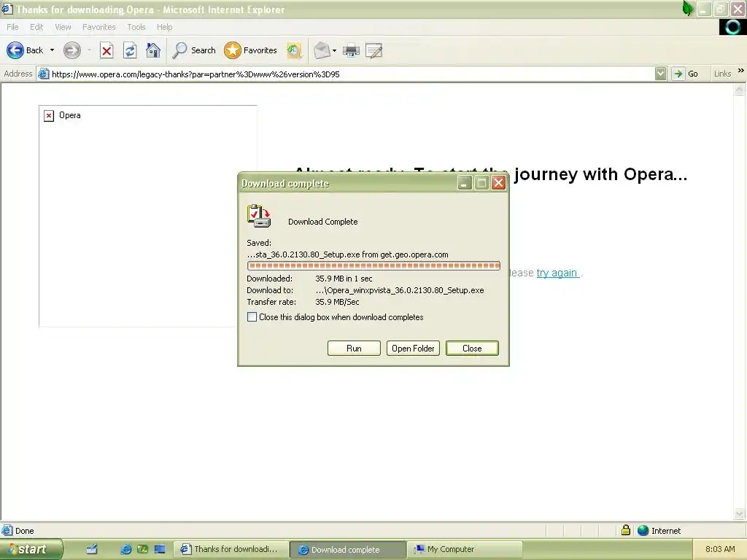The image size is (747, 560).
Task: Enable 'Close this dialog box when download completes'
Action: tap(252, 317)
